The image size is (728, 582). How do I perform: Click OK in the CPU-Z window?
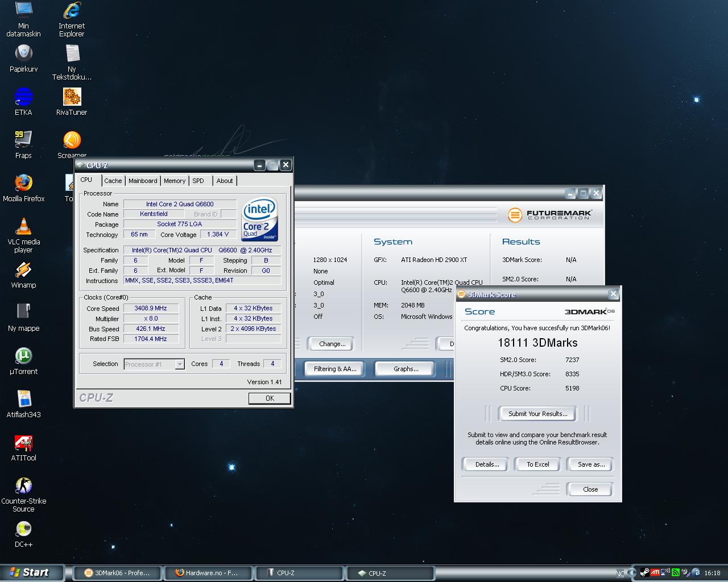click(x=270, y=398)
